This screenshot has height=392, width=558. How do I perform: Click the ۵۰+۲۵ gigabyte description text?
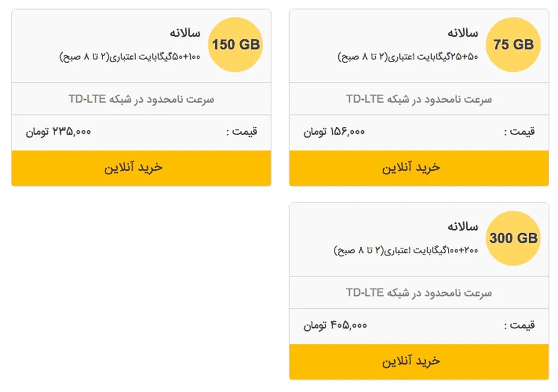click(408, 57)
